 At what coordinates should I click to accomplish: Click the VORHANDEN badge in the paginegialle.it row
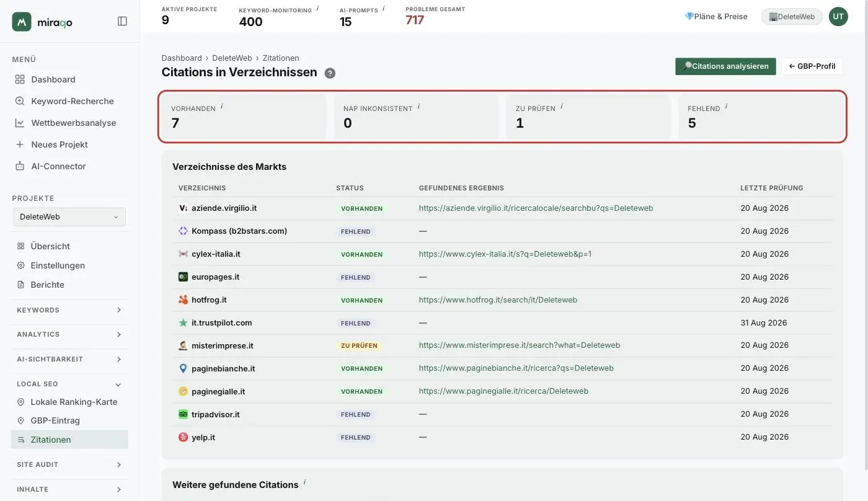pos(362,392)
